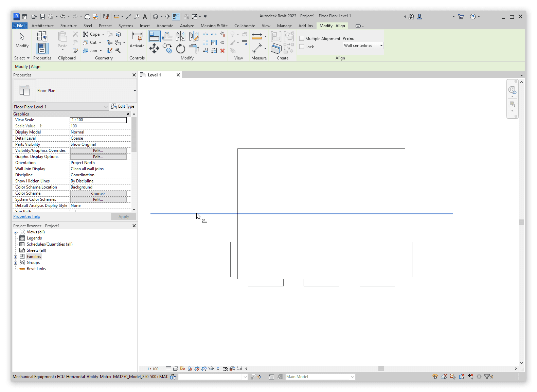537x392 pixels.
Task: Click Edit for Visibility/Graphics Overrides
Action: [98, 150]
